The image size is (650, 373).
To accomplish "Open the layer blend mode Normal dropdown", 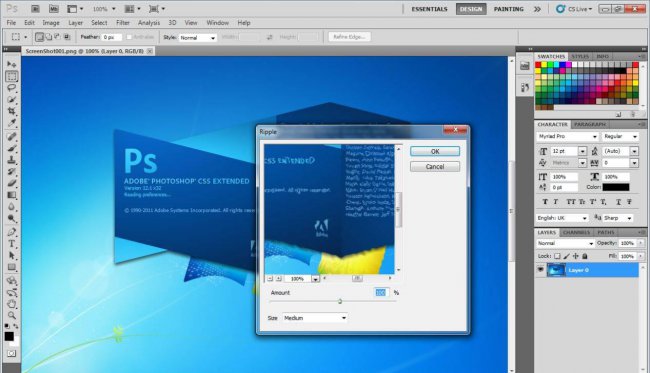I will click(565, 243).
